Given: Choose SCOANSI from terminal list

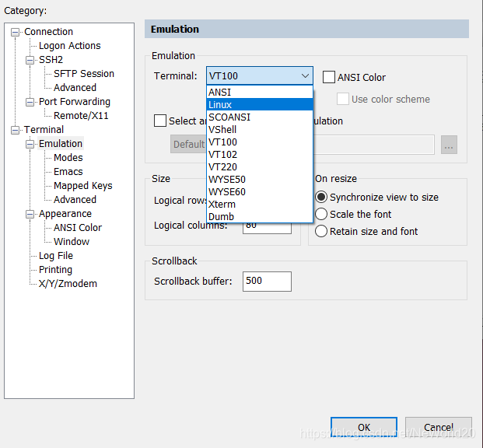Looking at the screenshot, I should click(260, 117).
